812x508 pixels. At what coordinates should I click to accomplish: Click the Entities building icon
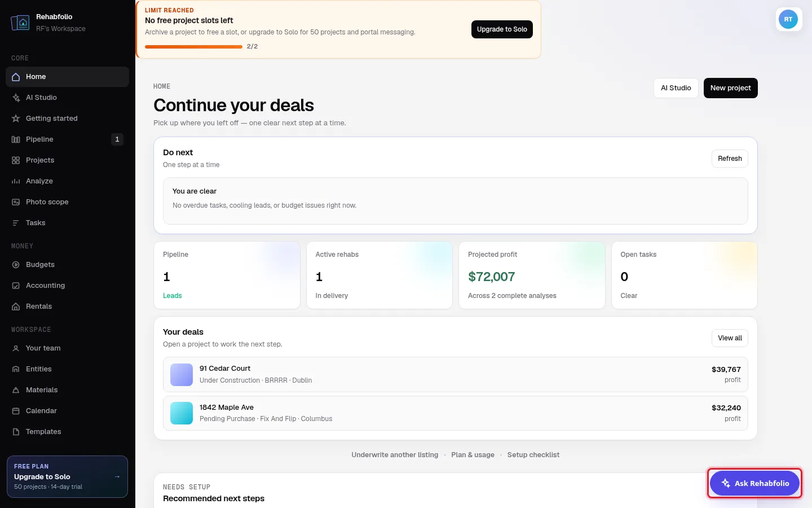pyautogui.click(x=16, y=369)
